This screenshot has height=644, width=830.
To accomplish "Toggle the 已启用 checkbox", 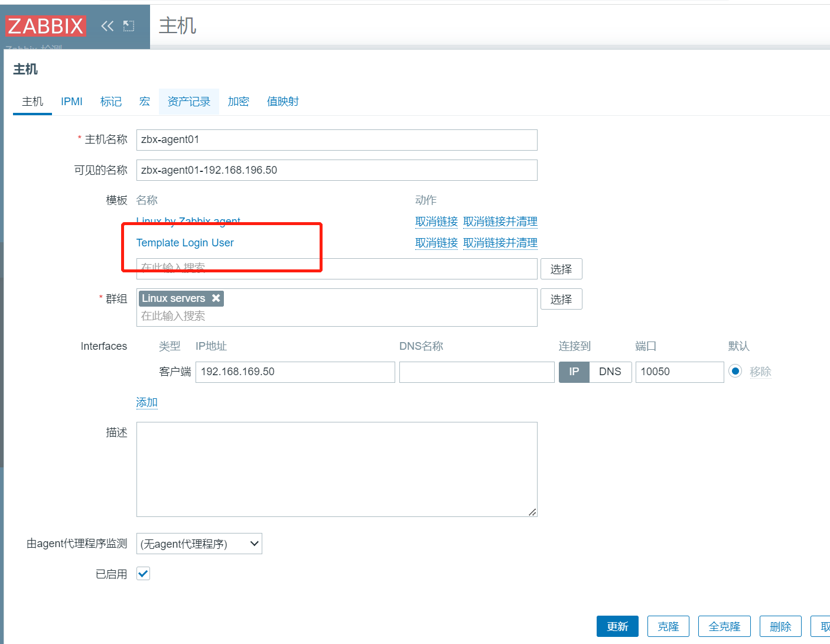I will [143, 573].
